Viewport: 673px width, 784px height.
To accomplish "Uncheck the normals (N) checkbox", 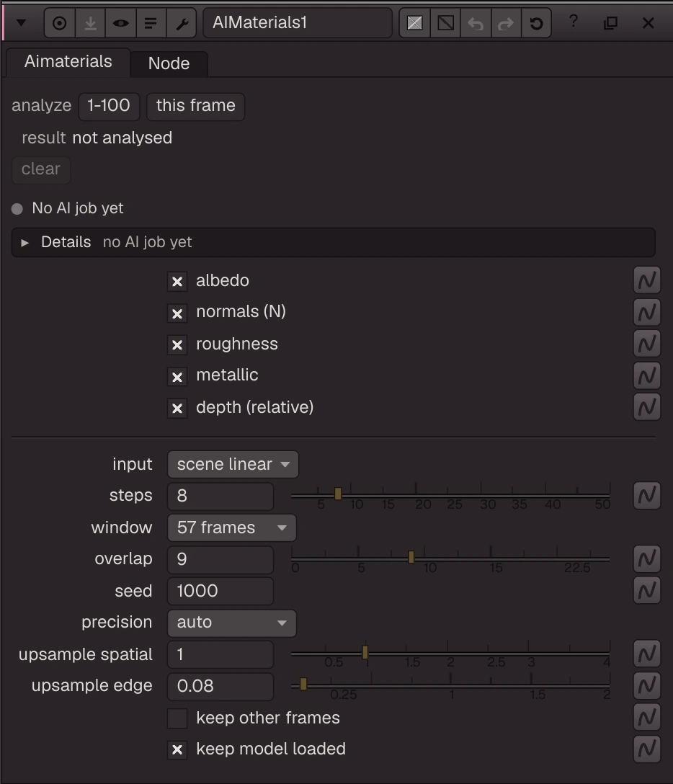I will [177, 313].
